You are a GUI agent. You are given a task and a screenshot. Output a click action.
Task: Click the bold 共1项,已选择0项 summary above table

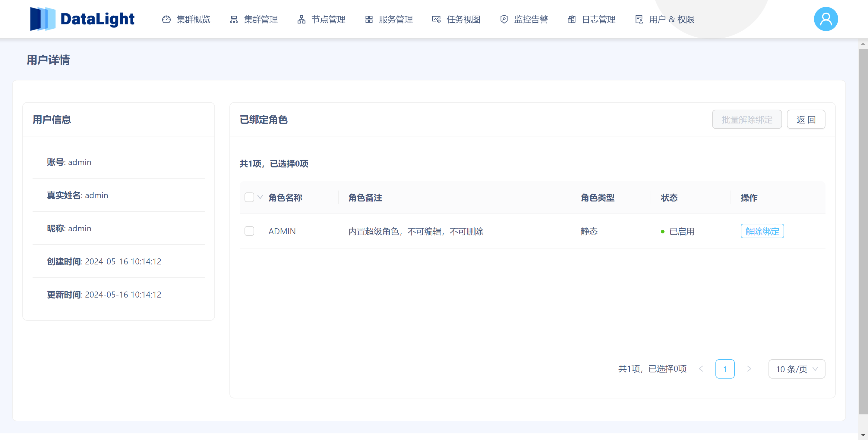[274, 164]
